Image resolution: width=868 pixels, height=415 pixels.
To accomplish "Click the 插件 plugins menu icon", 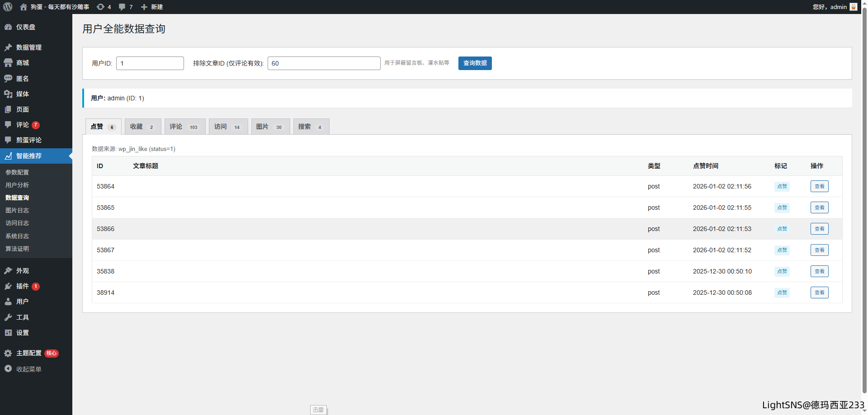I will [x=8, y=286].
